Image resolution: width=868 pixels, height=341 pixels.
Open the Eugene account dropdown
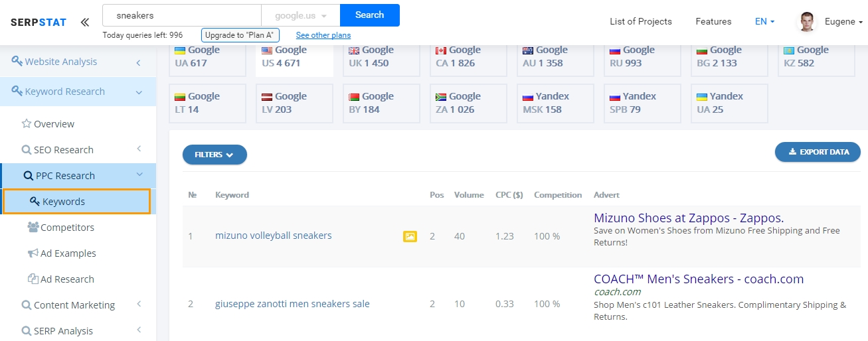point(843,21)
